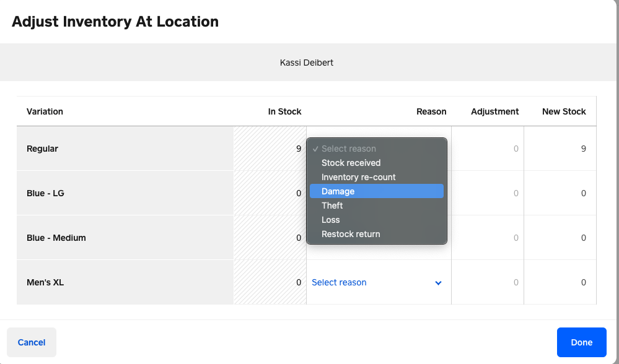Choose "Restock return" from the dropdown list
The width and height of the screenshot is (619, 364).
(351, 234)
